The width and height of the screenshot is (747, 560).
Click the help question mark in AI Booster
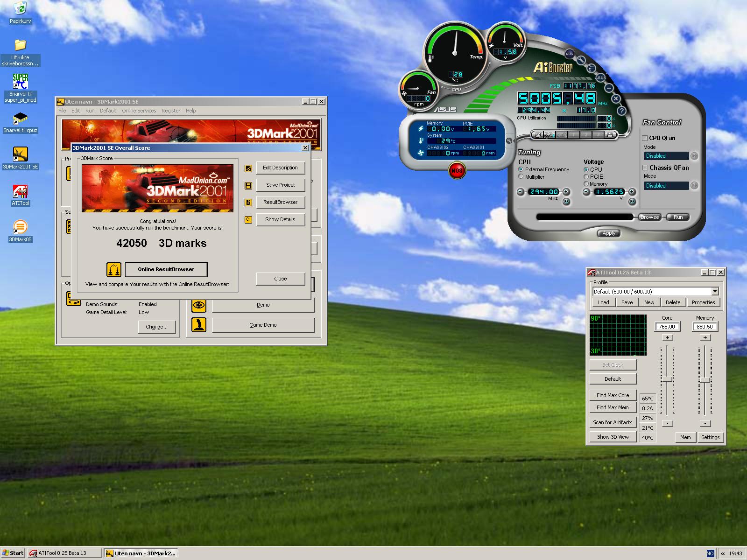[621, 111]
